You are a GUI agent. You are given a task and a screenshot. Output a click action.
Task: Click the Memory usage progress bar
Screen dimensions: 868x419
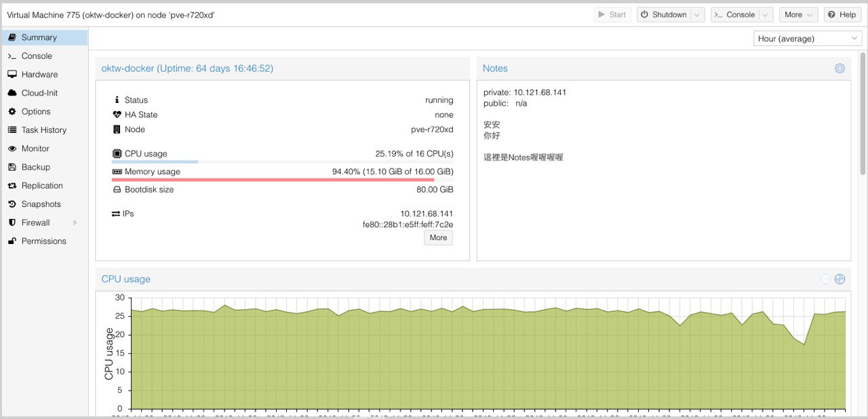click(x=283, y=180)
